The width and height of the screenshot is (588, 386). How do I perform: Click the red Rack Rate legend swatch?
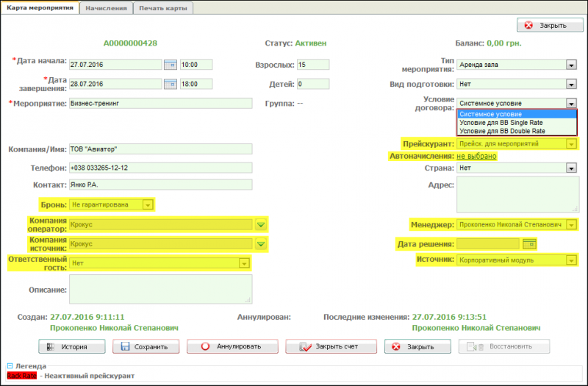coord(22,376)
